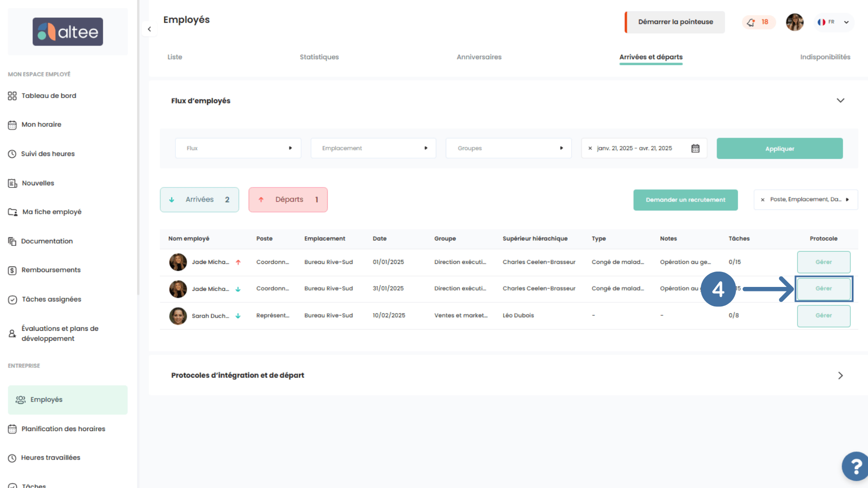
Task: Switch to the Indisponibilités tab
Action: coord(825,57)
